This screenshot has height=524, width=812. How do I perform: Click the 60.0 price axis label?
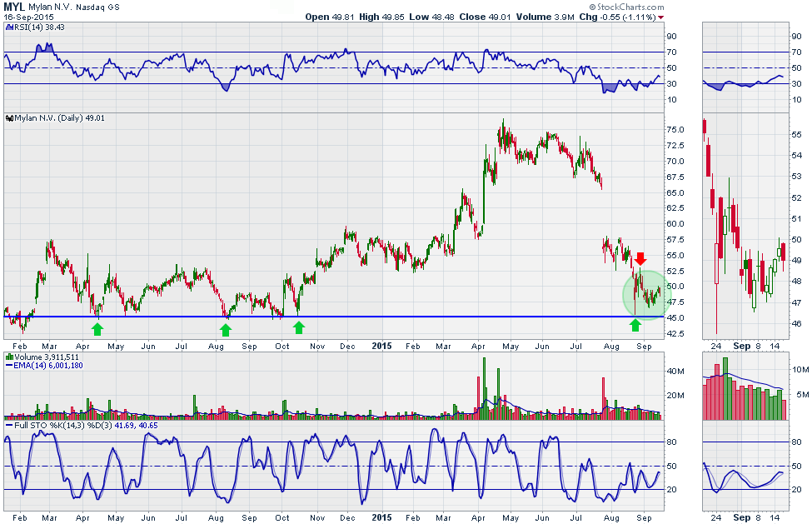point(675,224)
